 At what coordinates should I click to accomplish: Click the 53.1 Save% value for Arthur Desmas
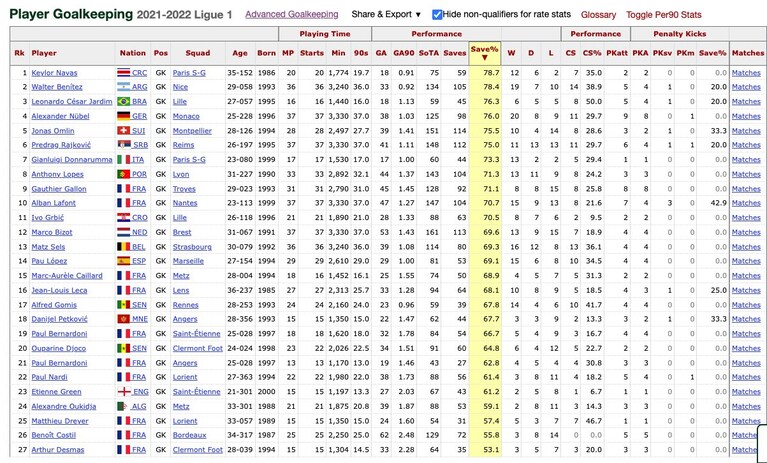[x=491, y=450]
